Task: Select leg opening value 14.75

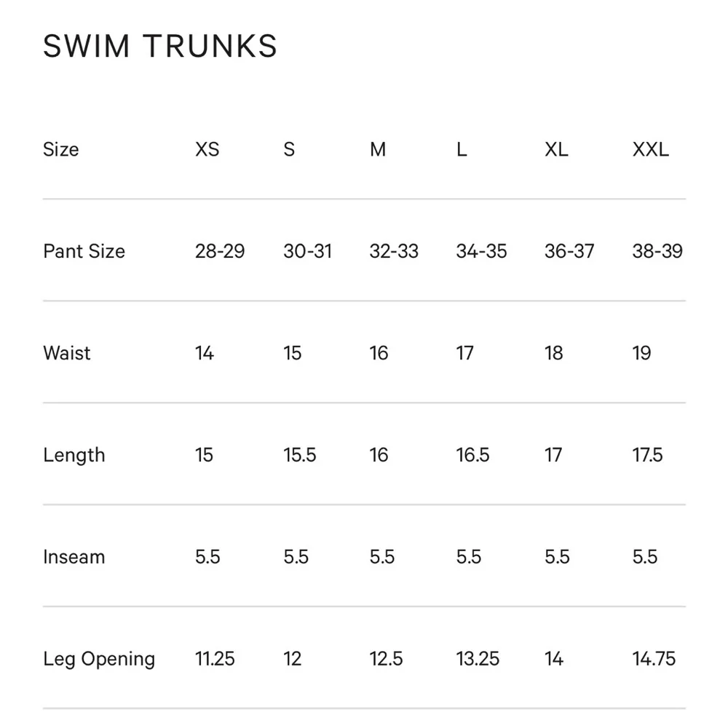Action: [654, 659]
